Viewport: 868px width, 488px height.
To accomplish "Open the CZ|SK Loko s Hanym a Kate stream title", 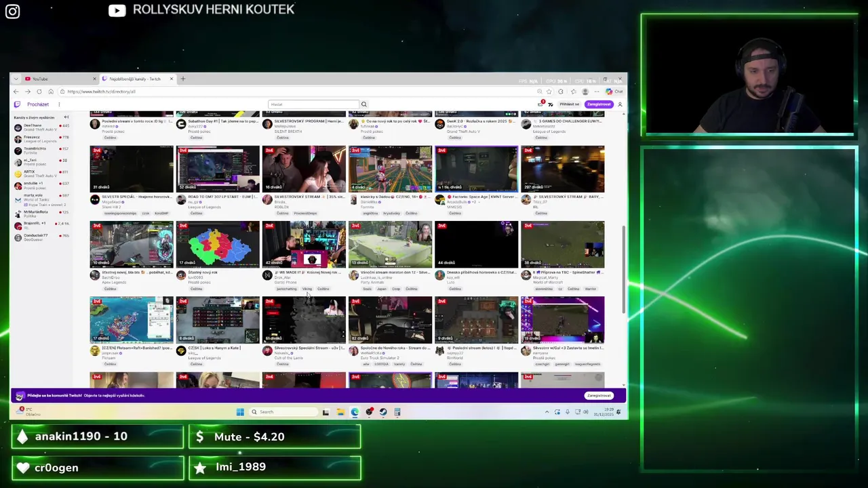I will (214, 348).
